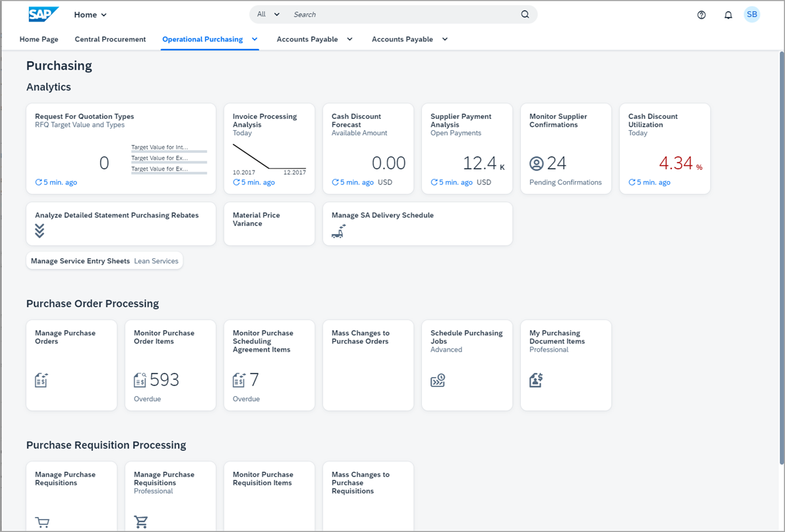This screenshot has height=532, width=785.
Task: Click the Analyze Detailed Statement Rebates chevrons icon
Action: pyautogui.click(x=40, y=230)
